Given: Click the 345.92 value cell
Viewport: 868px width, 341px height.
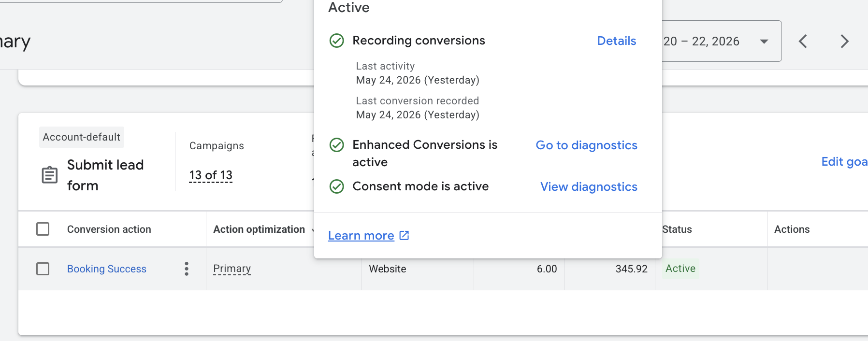Looking at the screenshot, I should click(x=631, y=269).
